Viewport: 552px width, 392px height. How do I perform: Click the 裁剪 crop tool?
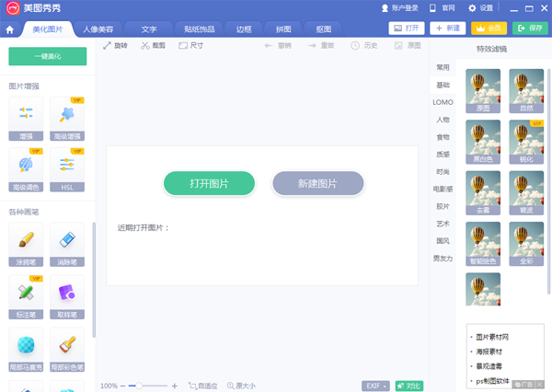pyautogui.click(x=153, y=45)
